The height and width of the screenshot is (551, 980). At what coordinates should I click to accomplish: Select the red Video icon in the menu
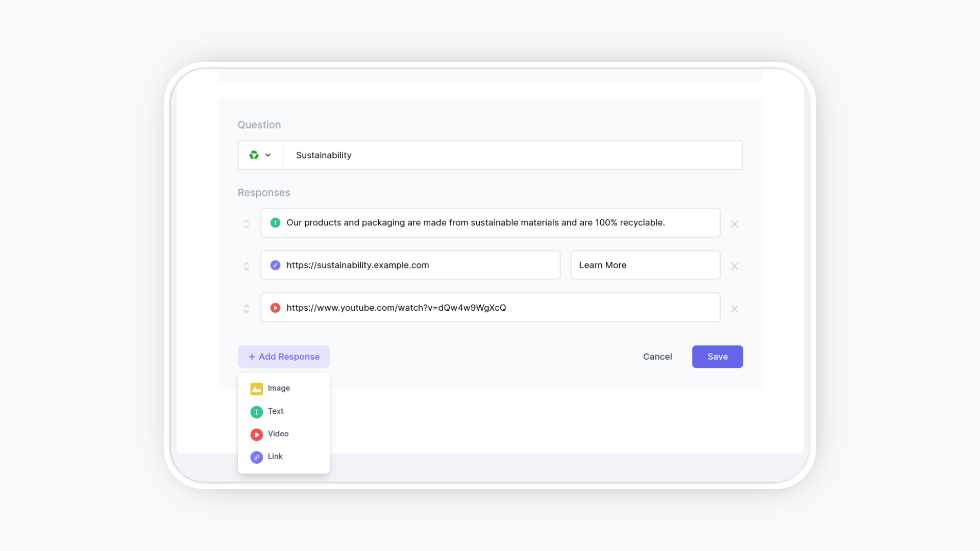point(256,434)
